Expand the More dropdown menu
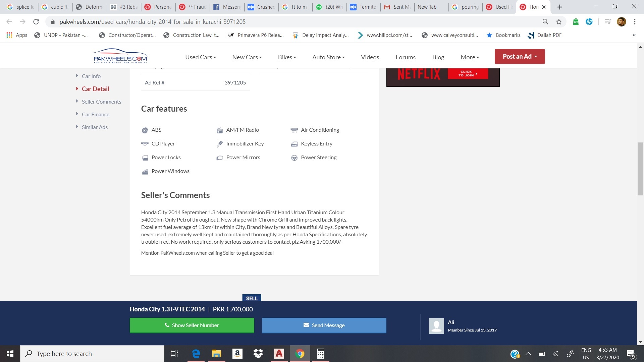The width and height of the screenshot is (644, 362). (470, 57)
